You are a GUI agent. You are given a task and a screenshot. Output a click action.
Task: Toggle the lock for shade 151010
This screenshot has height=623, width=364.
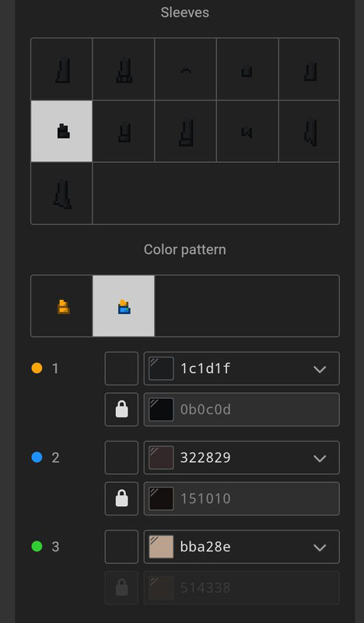coord(121,498)
